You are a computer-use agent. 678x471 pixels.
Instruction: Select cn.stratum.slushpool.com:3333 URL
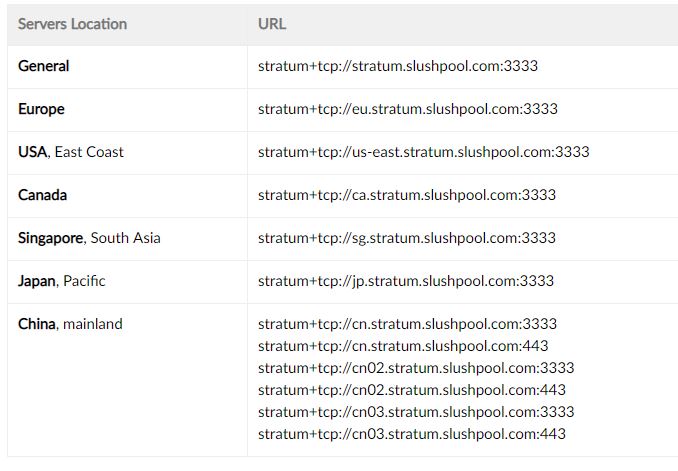407,324
